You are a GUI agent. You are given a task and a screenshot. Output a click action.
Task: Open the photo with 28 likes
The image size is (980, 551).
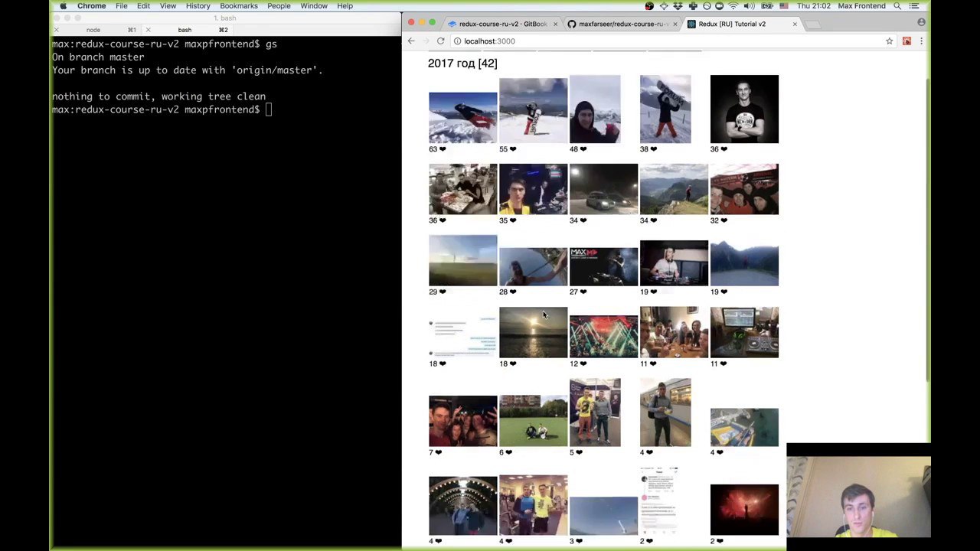[533, 266]
